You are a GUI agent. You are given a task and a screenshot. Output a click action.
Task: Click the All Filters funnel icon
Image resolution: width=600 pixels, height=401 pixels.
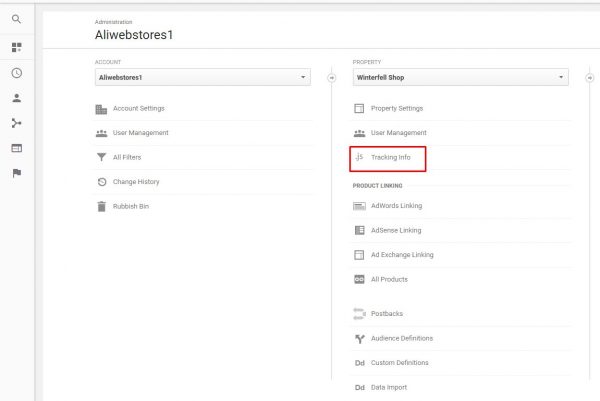coord(101,157)
